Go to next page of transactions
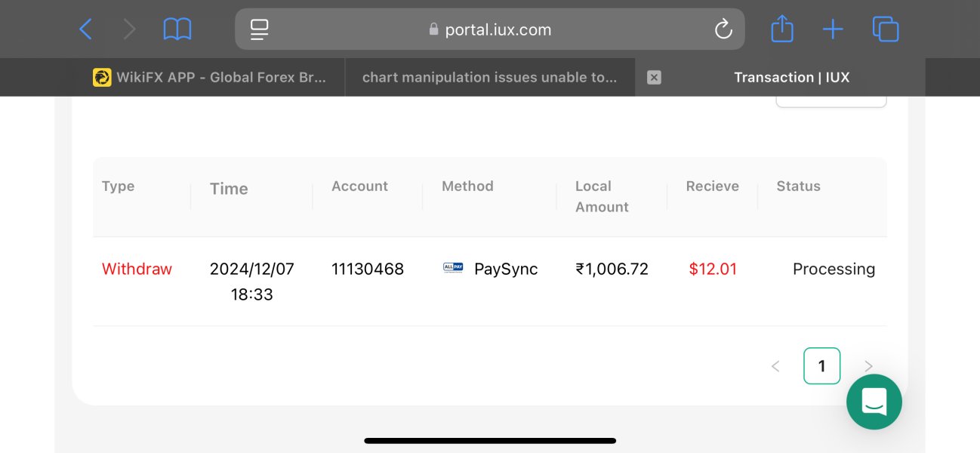Image resolution: width=980 pixels, height=453 pixels. 868,366
